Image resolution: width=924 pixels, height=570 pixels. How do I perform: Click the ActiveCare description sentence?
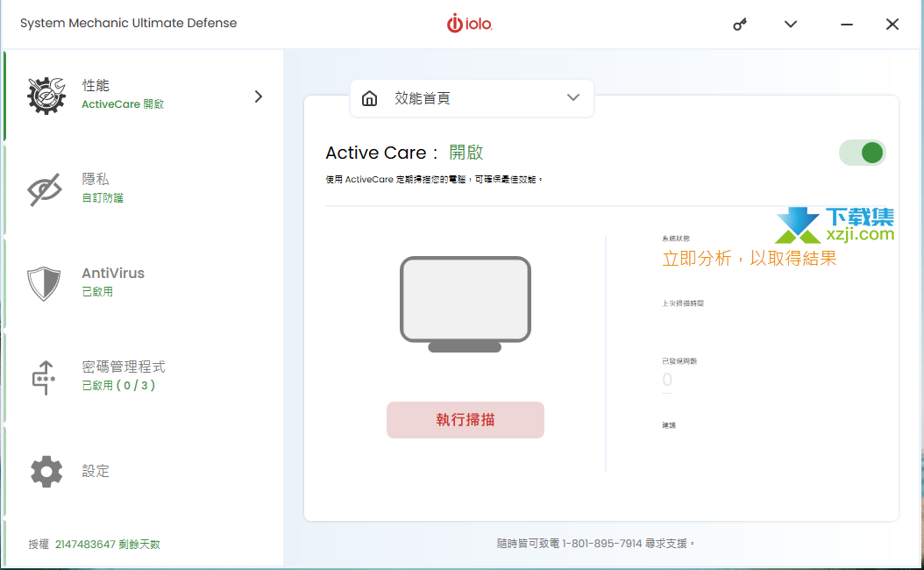434,179
